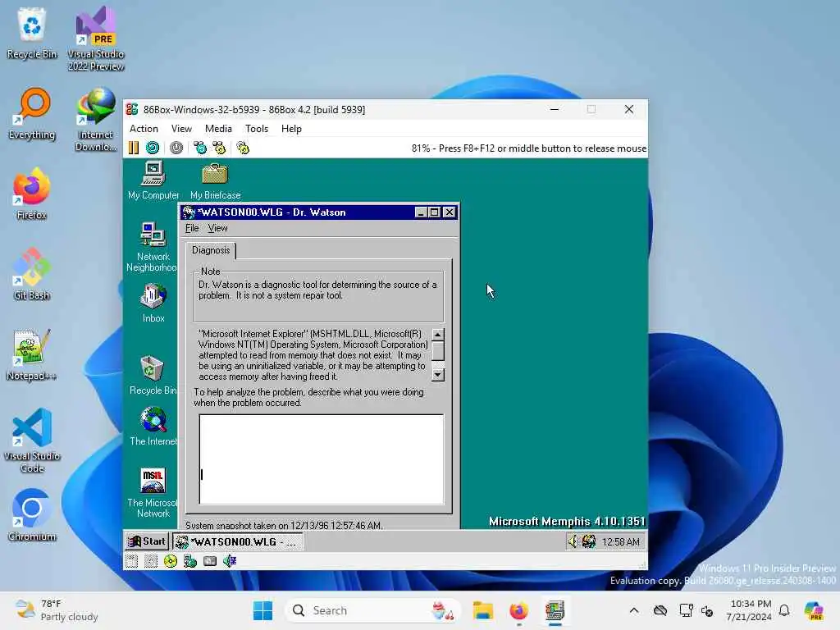The image size is (840, 630).
Task: Click WATSON00.WLG taskbar button in Memphis
Action: click(237, 541)
